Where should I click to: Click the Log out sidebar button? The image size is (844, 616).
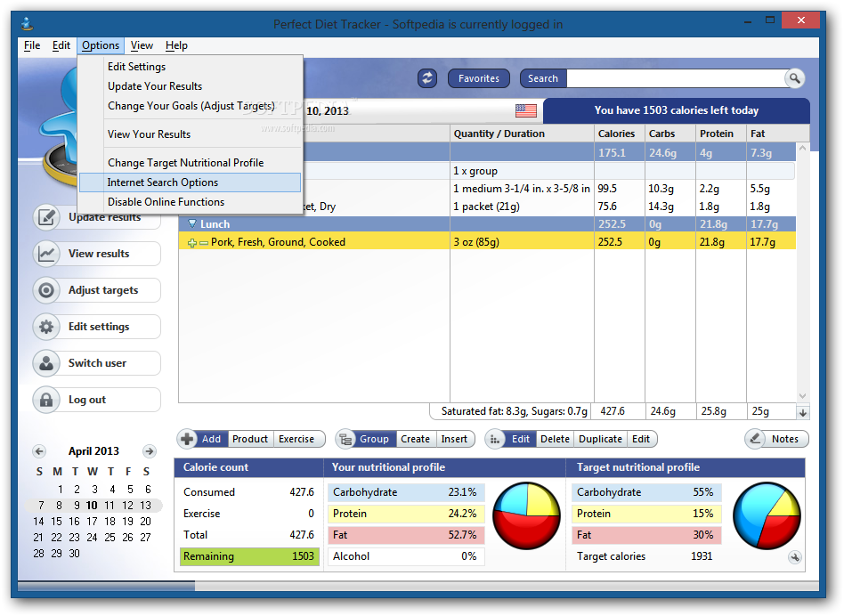(97, 400)
